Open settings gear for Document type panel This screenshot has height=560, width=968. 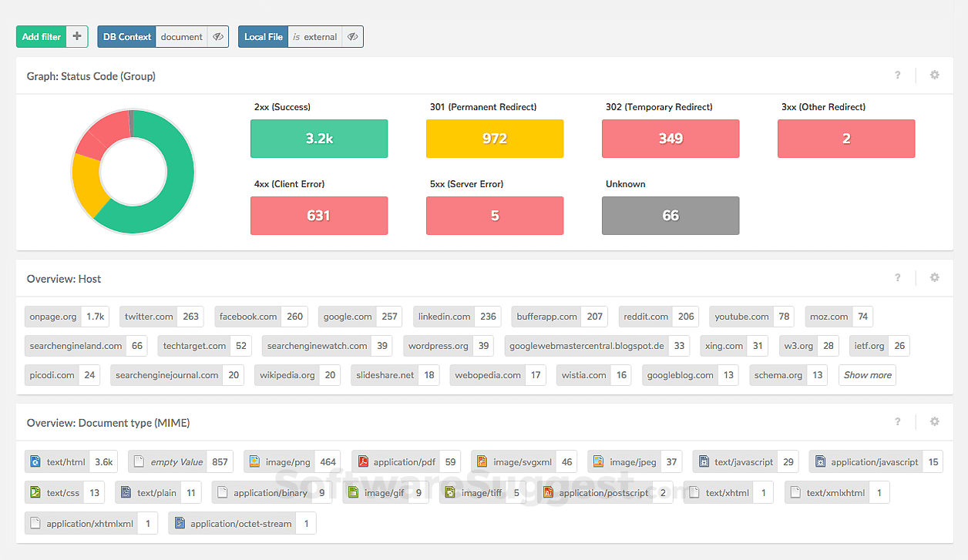pos(934,422)
